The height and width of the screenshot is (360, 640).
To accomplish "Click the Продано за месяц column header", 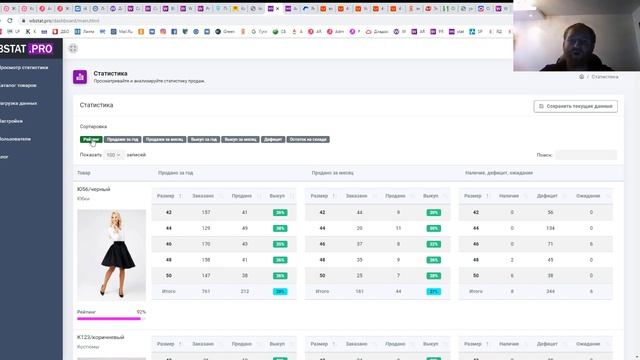I will [332, 173].
